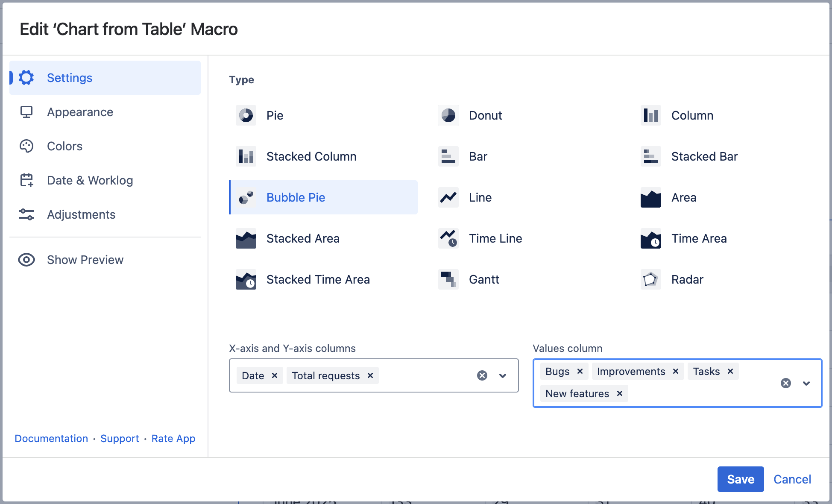Toggle Show Preview eye icon
The image size is (832, 504).
(x=26, y=260)
